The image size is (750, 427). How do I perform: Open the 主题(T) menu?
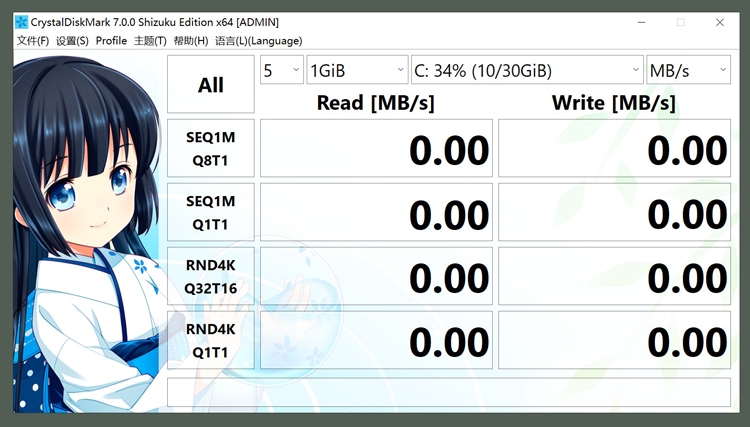click(x=150, y=41)
